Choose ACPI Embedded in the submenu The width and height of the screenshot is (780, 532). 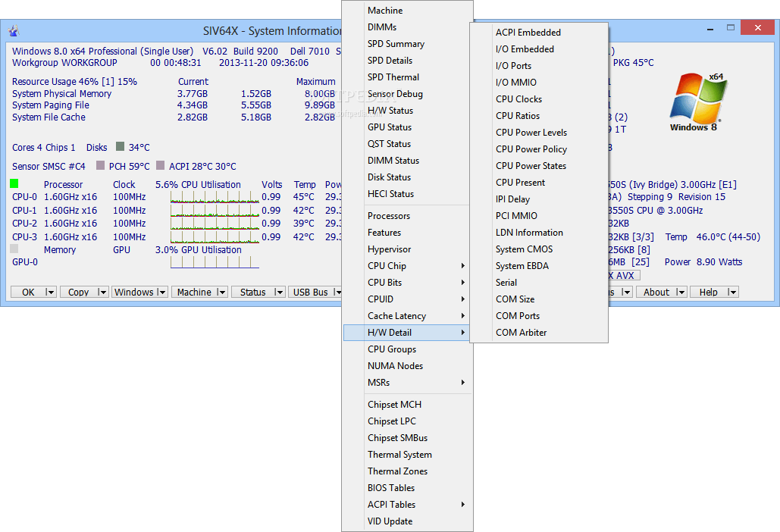pos(539,33)
